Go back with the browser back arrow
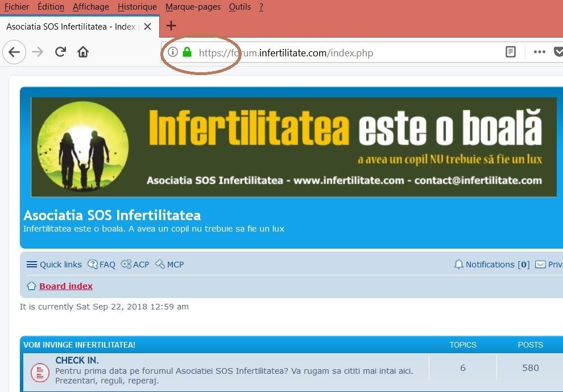Viewport: 563px width, 392px height. click(x=14, y=52)
